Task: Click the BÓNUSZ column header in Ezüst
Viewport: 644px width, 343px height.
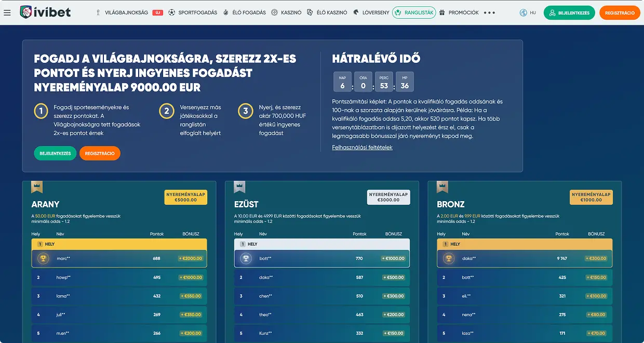Action: coord(393,234)
